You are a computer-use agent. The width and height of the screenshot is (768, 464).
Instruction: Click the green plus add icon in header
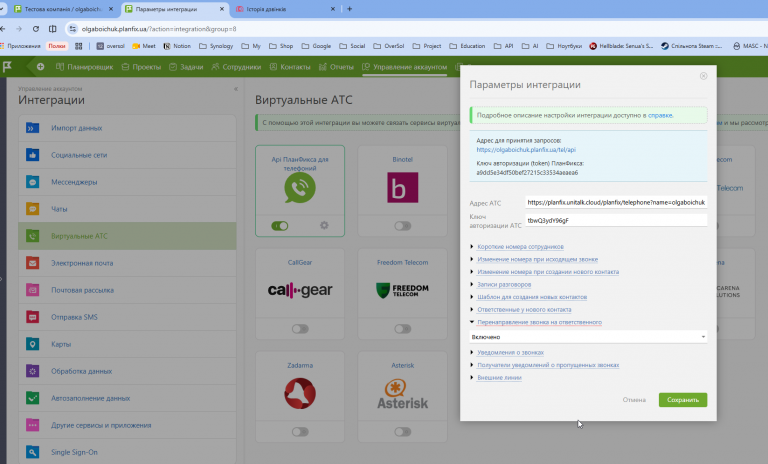(x=40, y=67)
